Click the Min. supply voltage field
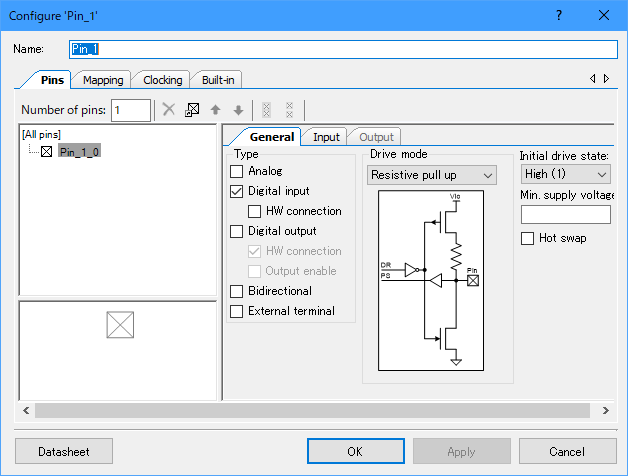The height and width of the screenshot is (476, 628). 565,214
